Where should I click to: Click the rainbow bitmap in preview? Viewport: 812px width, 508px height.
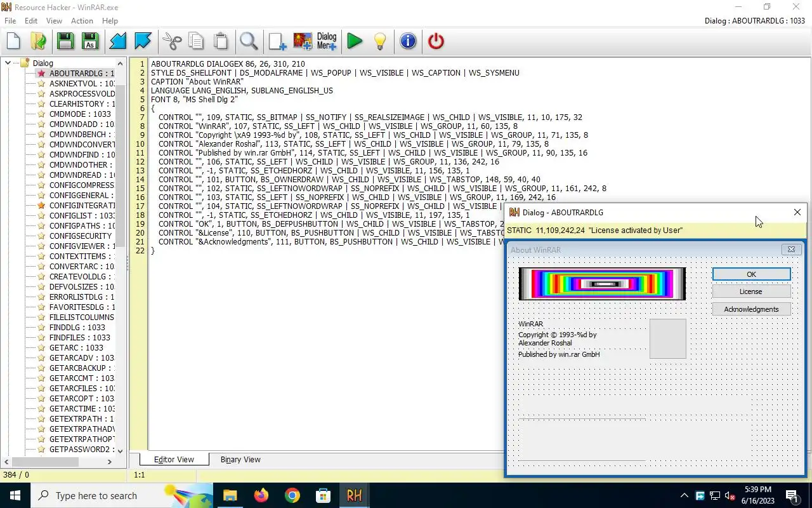tap(602, 284)
